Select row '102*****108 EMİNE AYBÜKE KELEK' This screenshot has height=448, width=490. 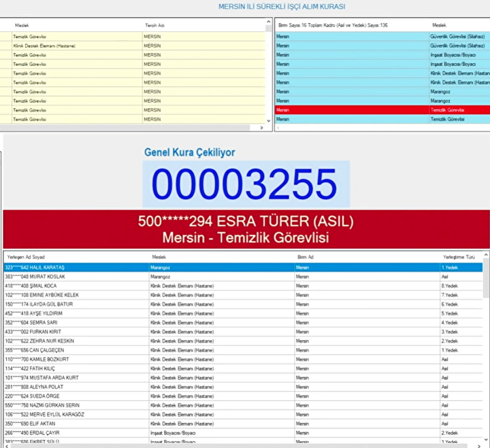click(x=243, y=295)
